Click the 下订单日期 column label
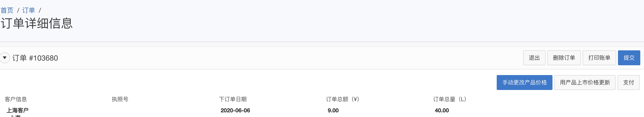 click(233, 99)
